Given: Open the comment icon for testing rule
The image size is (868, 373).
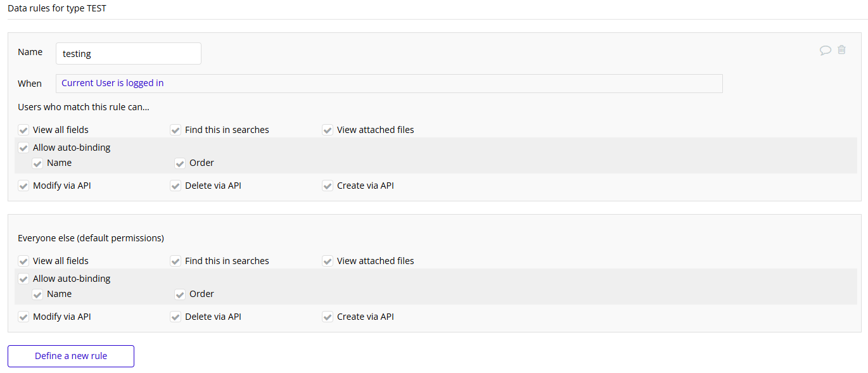Looking at the screenshot, I should [825, 50].
